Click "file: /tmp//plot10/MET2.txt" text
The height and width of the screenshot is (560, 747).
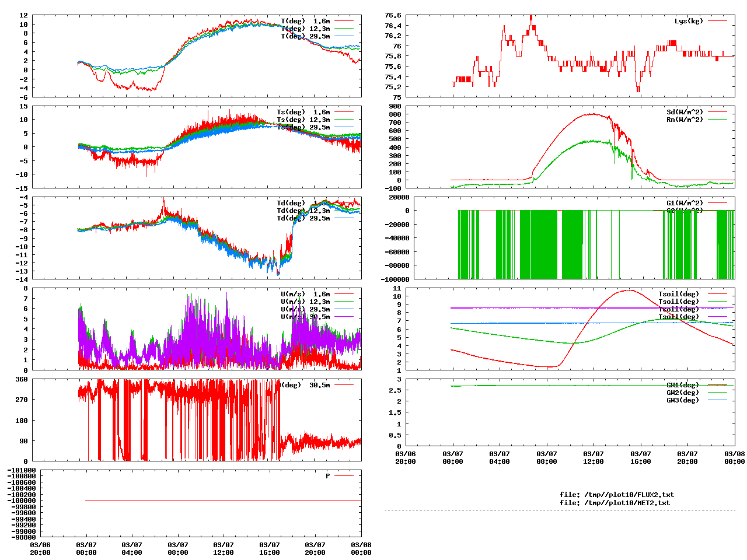(x=615, y=502)
